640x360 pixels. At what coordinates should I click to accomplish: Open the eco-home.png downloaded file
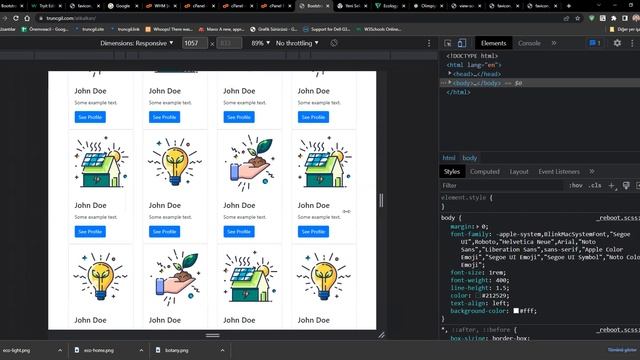coord(99,350)
